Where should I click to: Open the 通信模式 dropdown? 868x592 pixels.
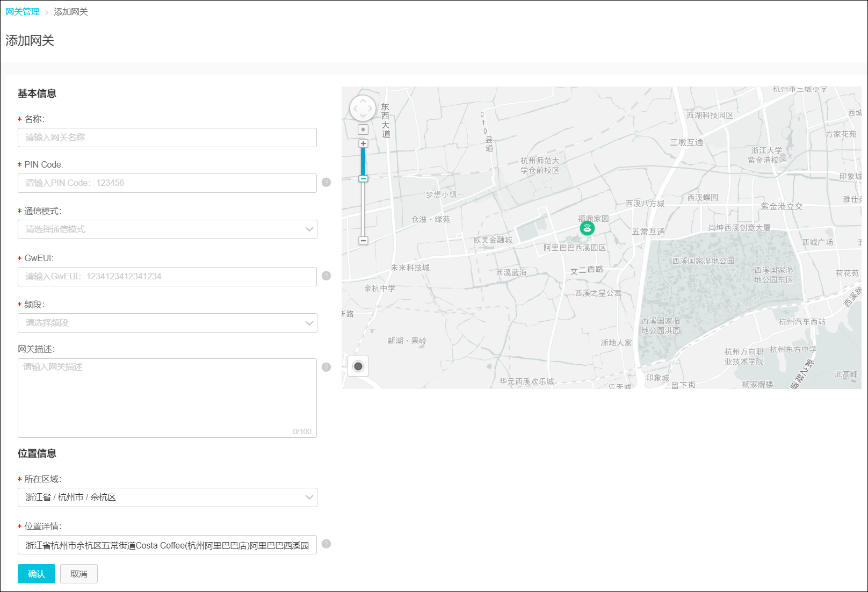point(168,229)
